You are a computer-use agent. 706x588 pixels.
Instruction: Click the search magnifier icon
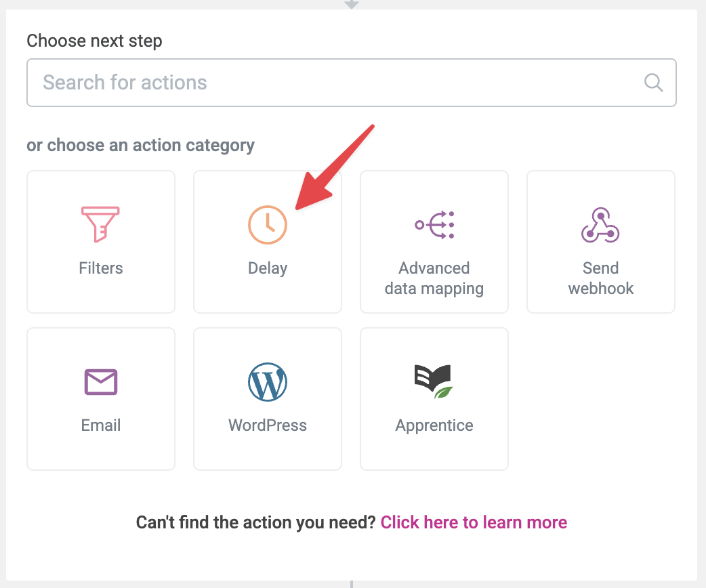(653, 83)
